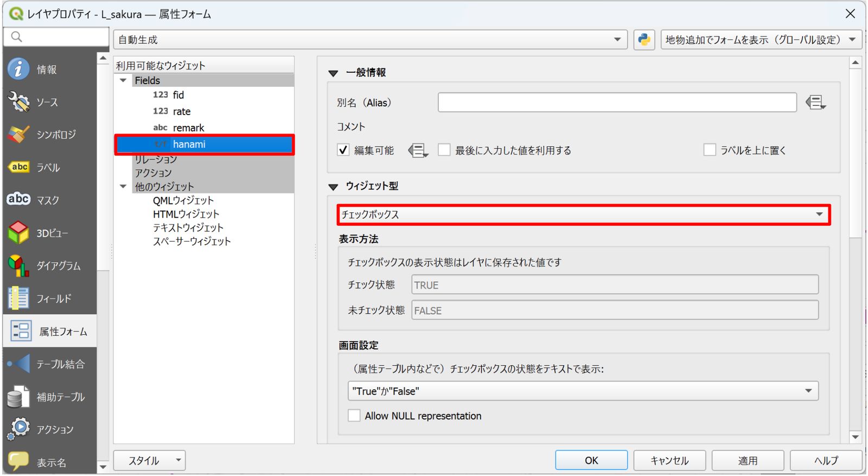This screenshot has height=476, width=868.
Task: Select the QMLウィジェット item
Action: [x=183, y=200]
